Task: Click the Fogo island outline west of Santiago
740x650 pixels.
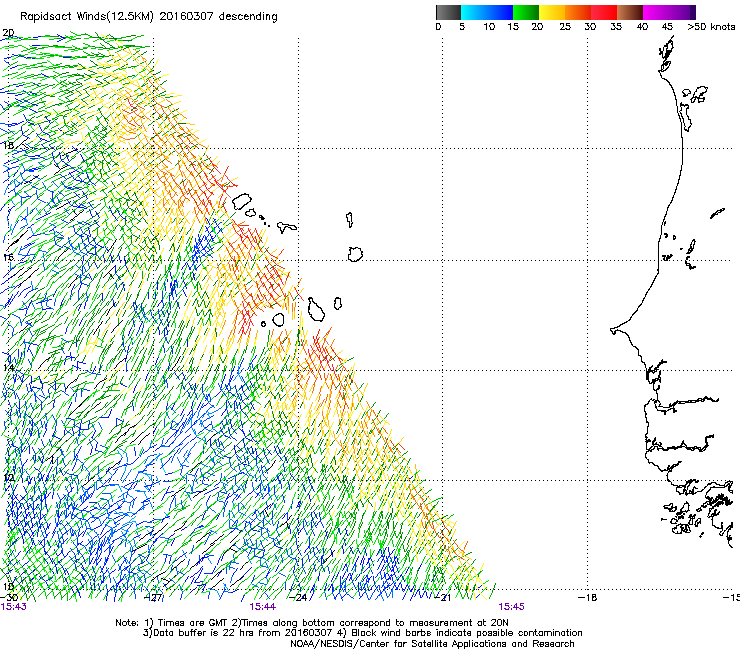Action: point(278,320)
